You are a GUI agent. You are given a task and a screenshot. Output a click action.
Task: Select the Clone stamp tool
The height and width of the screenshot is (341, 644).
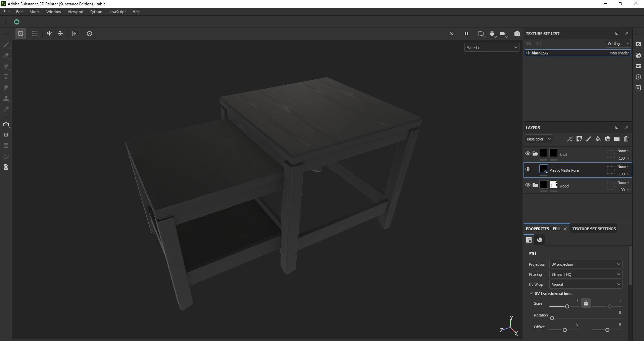click(x=6, y=98)
